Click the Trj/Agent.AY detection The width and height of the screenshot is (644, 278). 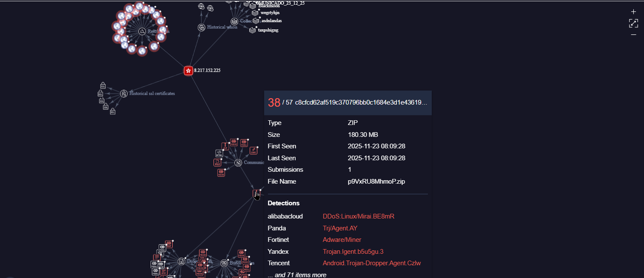click(340, 228)
